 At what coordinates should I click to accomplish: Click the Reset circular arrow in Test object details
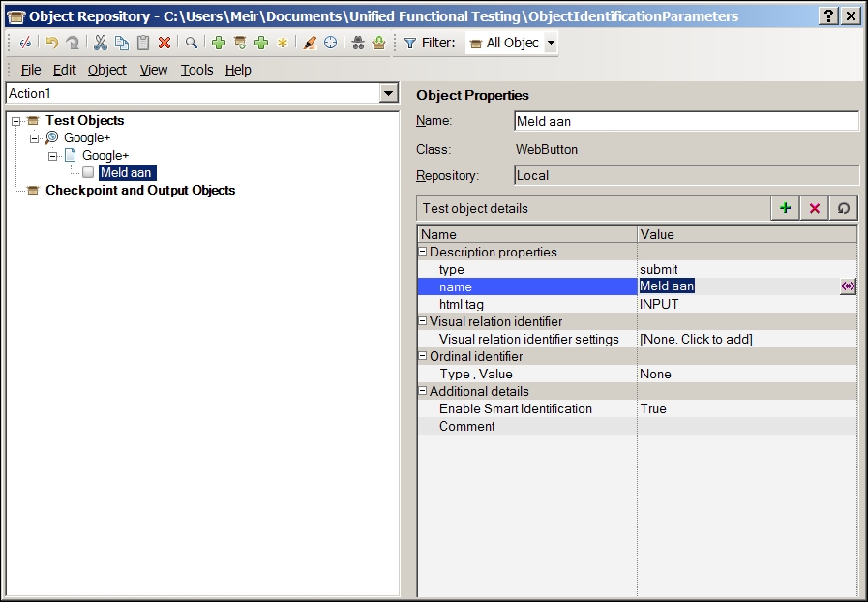(843, 208)
